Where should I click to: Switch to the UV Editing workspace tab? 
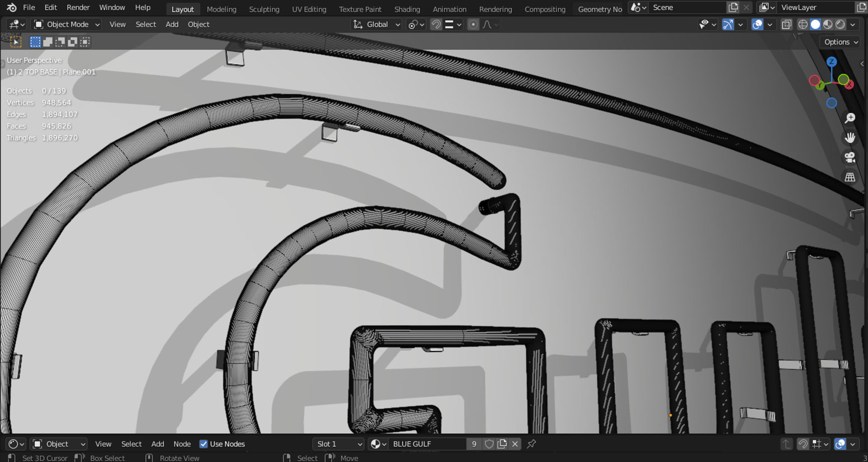[309, 9]
